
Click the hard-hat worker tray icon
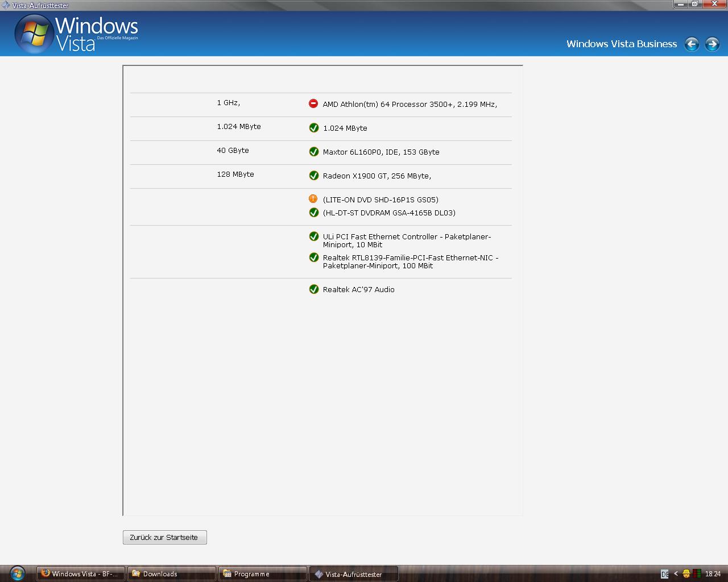(686, 573)
